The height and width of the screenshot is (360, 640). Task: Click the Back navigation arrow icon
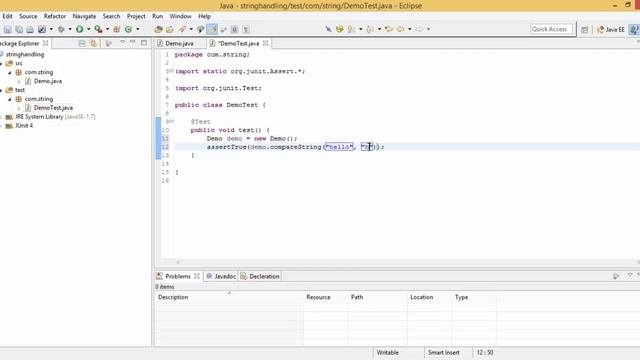400,29
